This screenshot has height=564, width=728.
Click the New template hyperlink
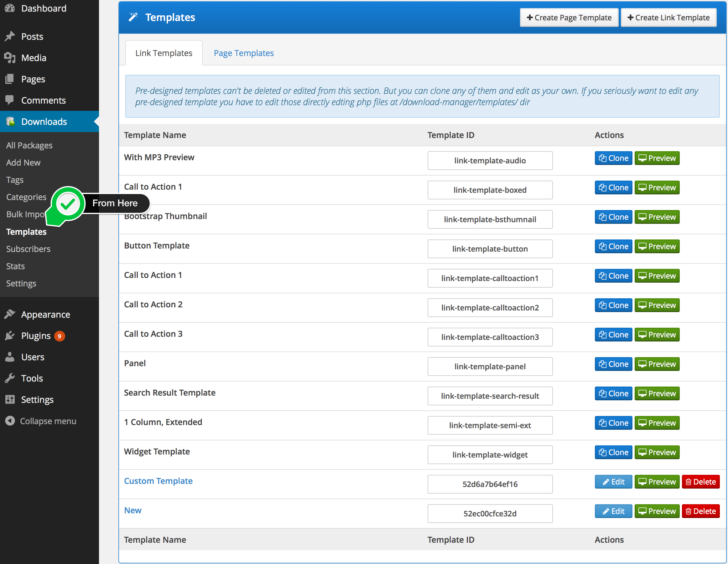tap(132, 510)
